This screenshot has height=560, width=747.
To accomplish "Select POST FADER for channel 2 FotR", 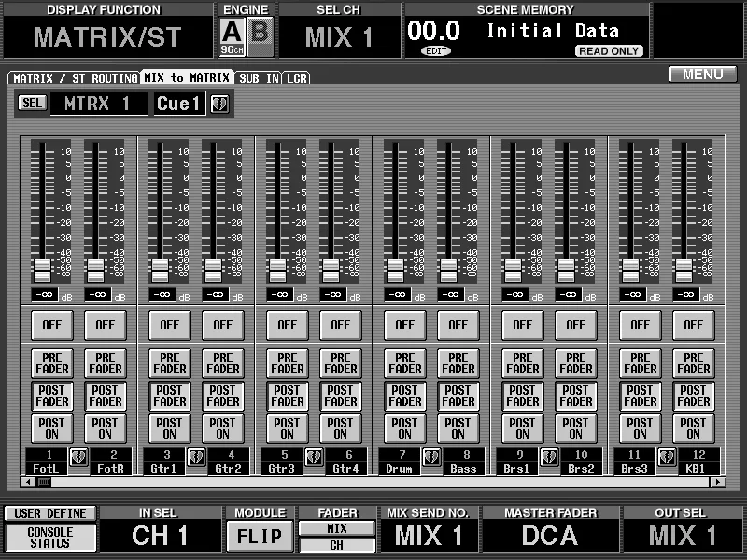I will click(x=106, y=396).
